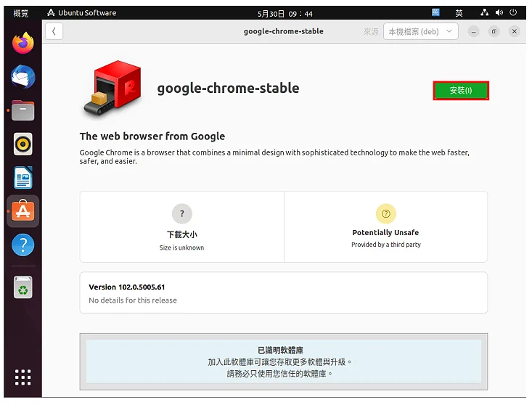This screenshot has height=405, width=532.
Task: Open the Potentially Unsafe tile
Action: tap(386, 226)
